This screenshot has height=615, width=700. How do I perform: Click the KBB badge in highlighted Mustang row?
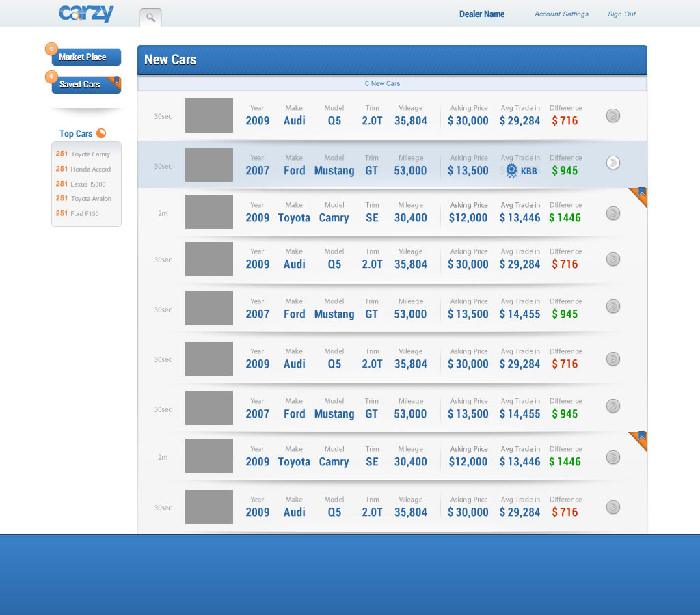click(521, 170)
